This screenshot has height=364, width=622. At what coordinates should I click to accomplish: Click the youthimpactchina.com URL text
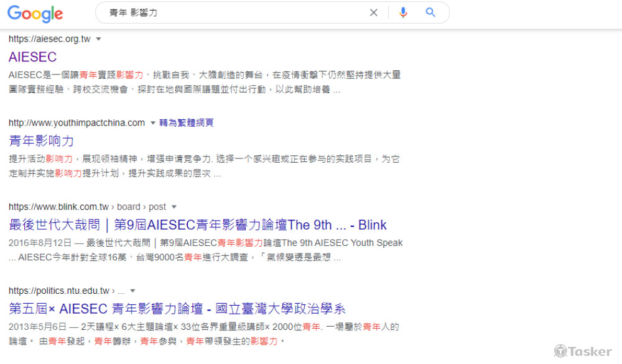(x=77, y=123)
